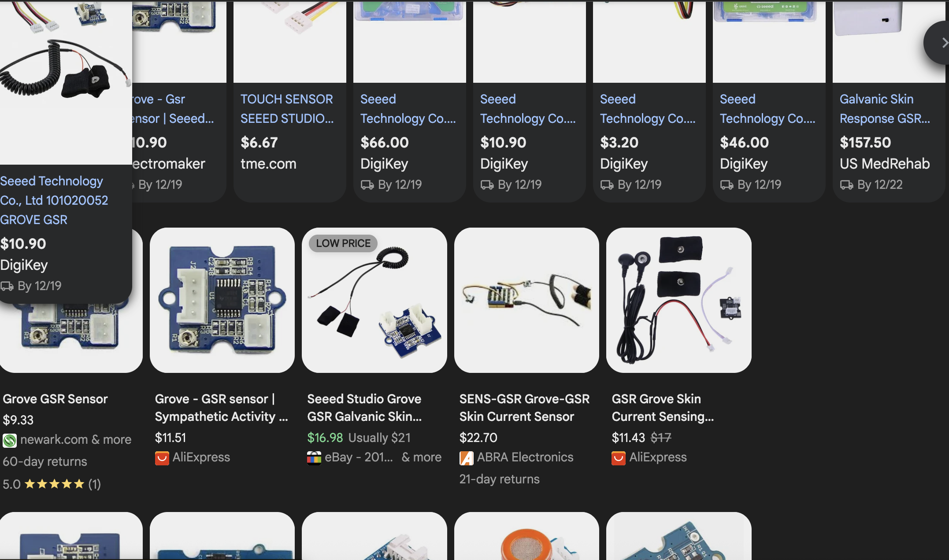Select the Seeed Technology $3.20 DigiKey listing
This screenshot has height=560, width=949.
pos(649,141)
